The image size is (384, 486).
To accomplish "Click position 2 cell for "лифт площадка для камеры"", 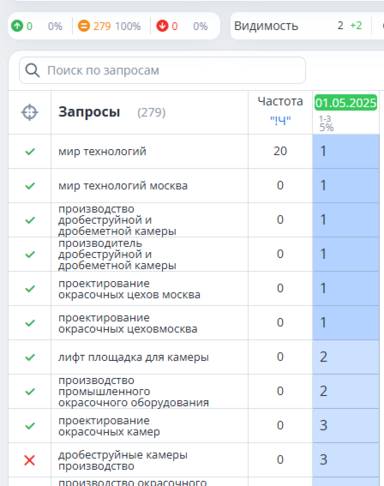I will [x=346, y=357].
